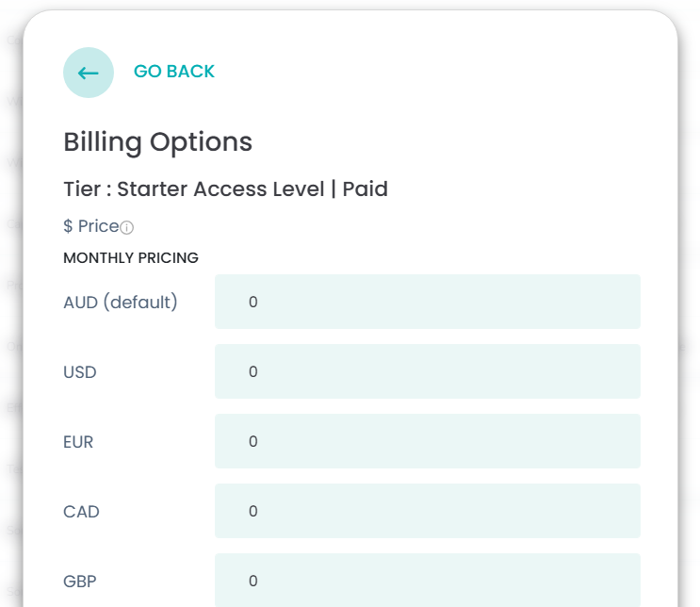The width and height of the screenshot is (700, 607).
Task: Click the Billing Options heading
Action: [157, 142]
